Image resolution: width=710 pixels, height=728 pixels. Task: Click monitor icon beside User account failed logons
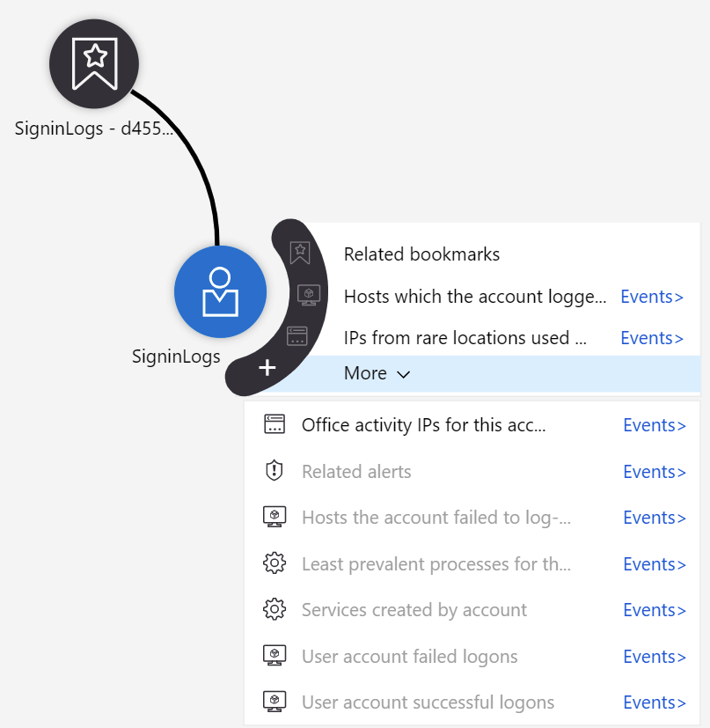coord(274,656)
